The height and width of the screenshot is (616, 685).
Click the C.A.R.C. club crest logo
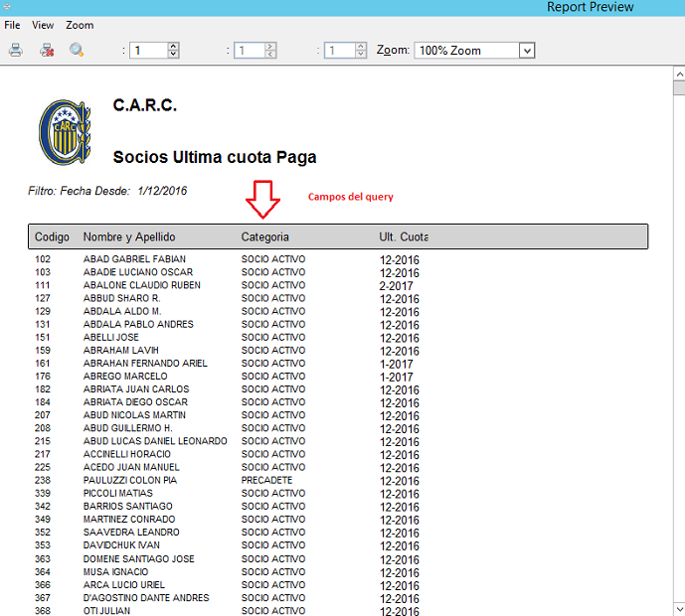[66, 132]
